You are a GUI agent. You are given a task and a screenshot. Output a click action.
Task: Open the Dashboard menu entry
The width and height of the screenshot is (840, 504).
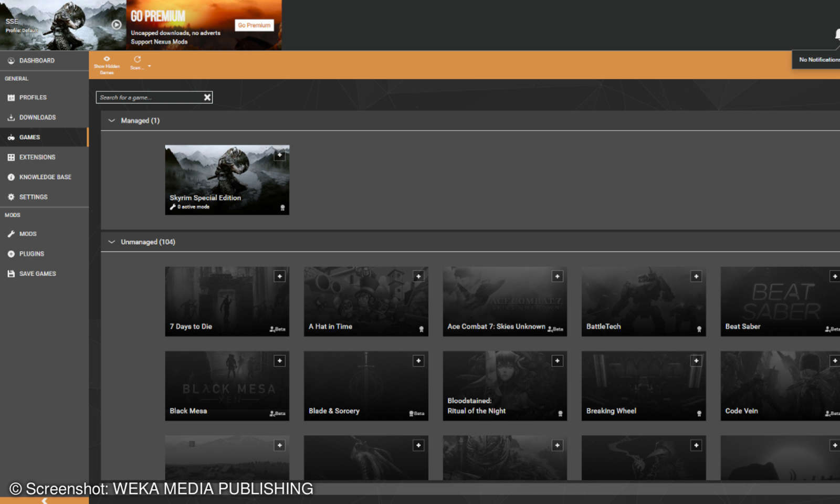[37, 60]
